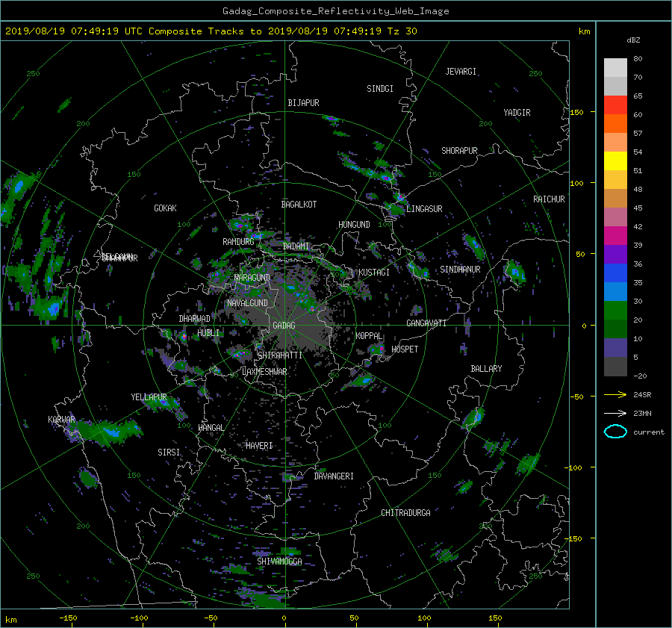Click the -150 mark on bottom axis
This screenshot has width=672, height=628.
pyautogui.click(x=68, y=618)
